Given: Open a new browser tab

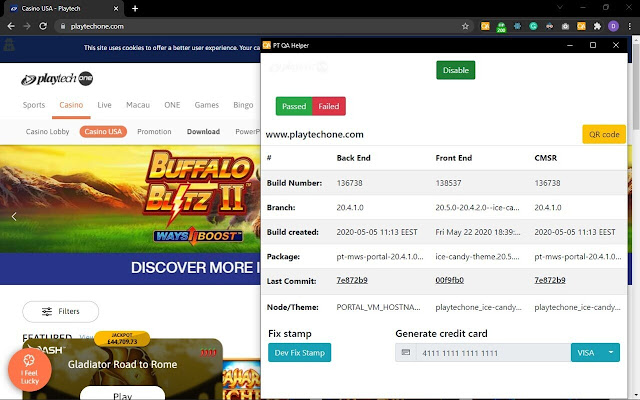Looking at the screenshot, I should [x=135, y=8].
